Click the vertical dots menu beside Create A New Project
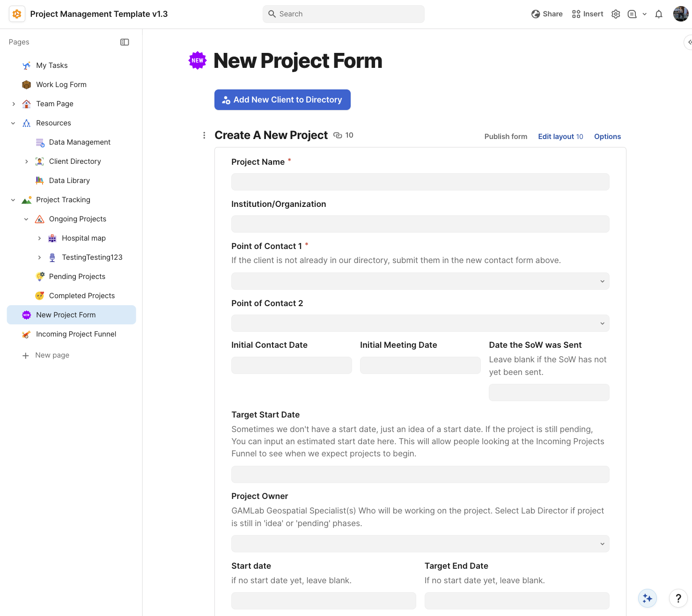692x616 pixels. 204,135
